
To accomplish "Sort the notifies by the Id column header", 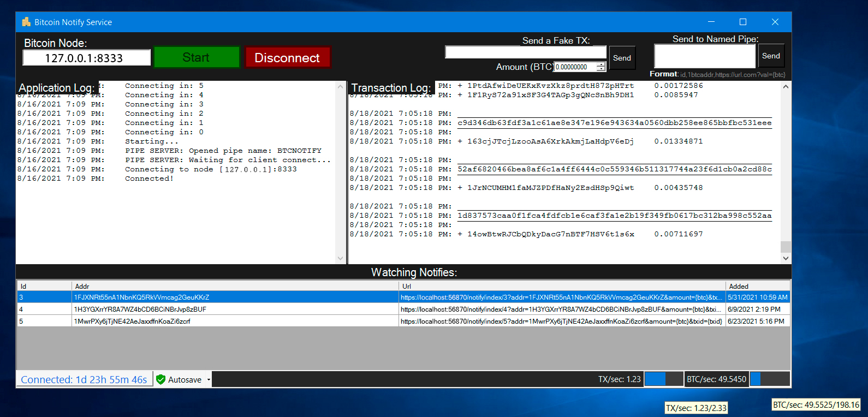I will 44,286.
